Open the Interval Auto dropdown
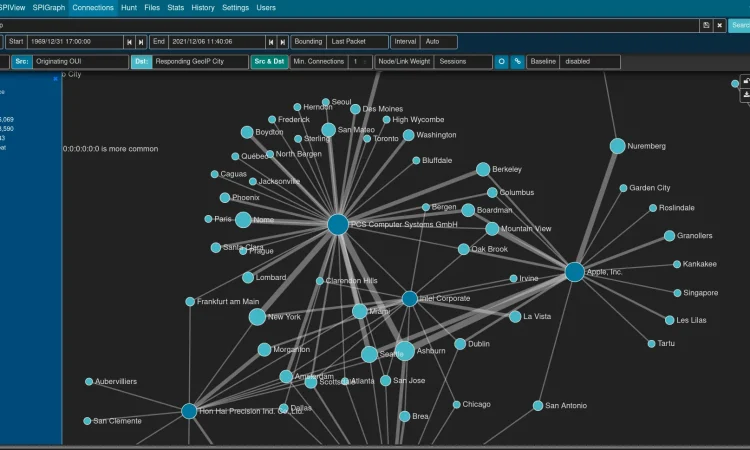The image size is (750, 450). click(x=439, y=42)
